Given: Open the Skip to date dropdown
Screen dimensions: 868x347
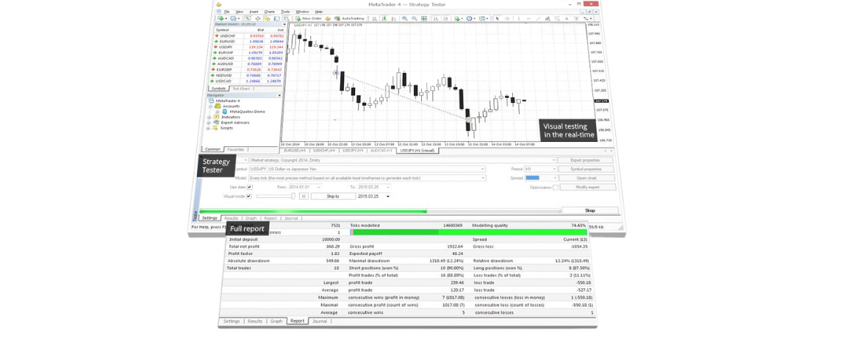Looking at the screenshot, I should [374, 196].
